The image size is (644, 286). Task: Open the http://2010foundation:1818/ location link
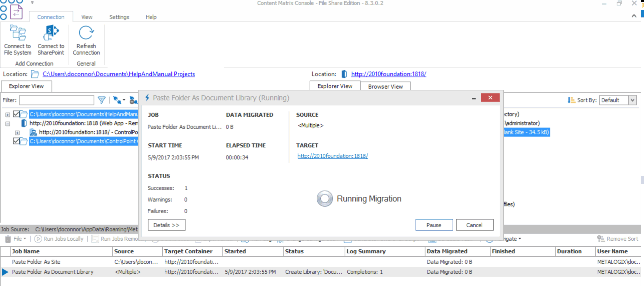(x=388, y=74)
